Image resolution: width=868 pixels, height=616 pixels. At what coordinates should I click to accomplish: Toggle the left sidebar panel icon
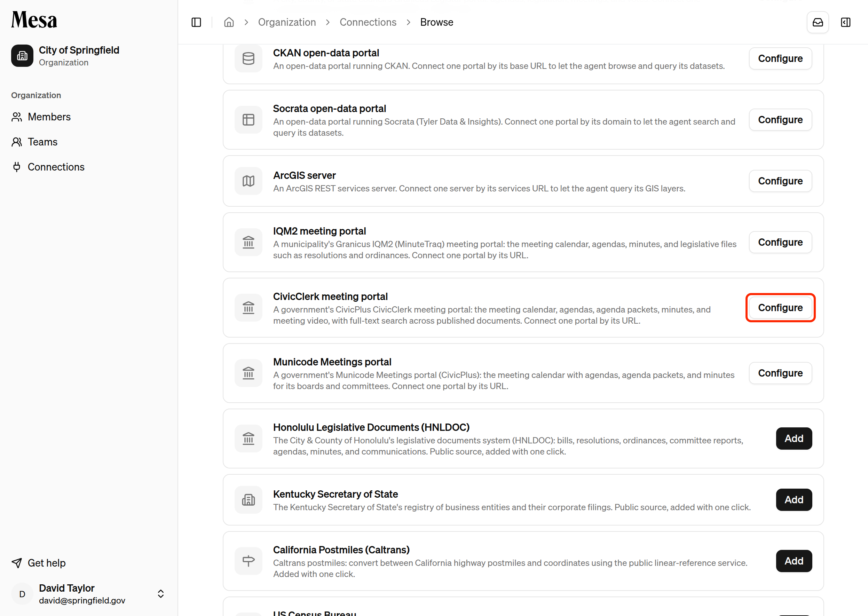pyautogui.click(x=196, y=22)
